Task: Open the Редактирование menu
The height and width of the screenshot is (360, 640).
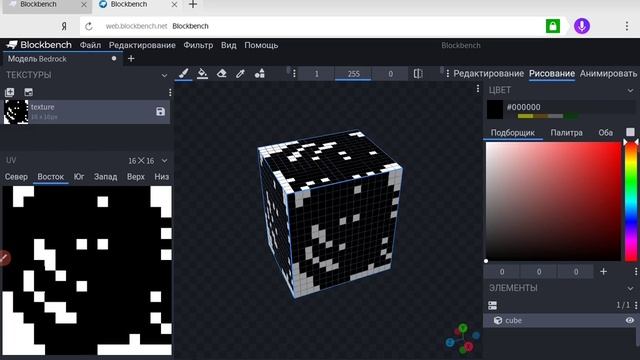Action: click(x=142, y=45)
